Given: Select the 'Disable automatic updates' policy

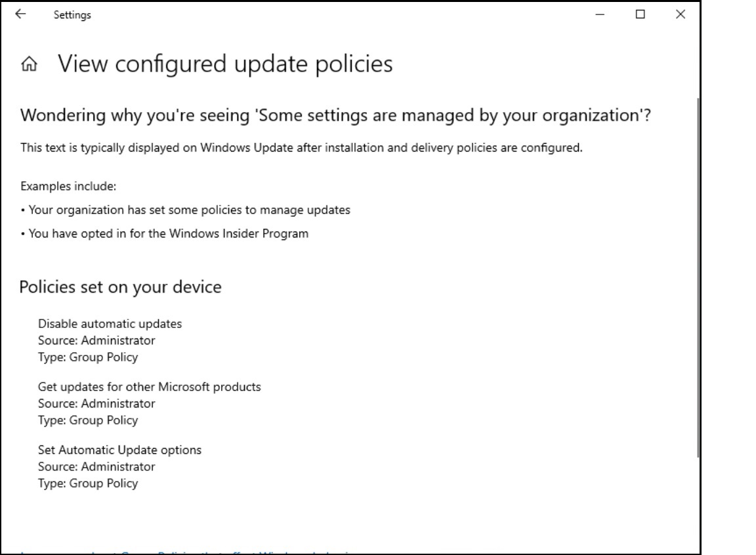Looking at the screenshot, I should tap(110, 323).
